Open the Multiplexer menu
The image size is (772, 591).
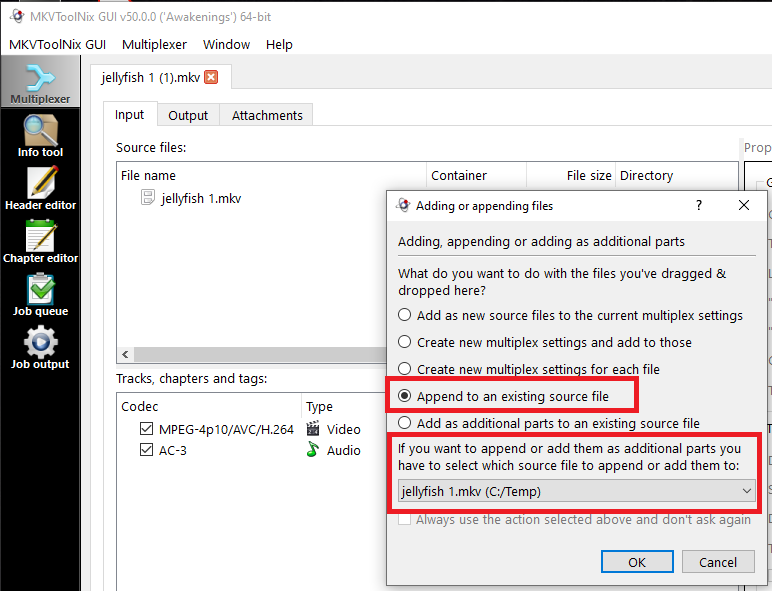click(155, 44)
